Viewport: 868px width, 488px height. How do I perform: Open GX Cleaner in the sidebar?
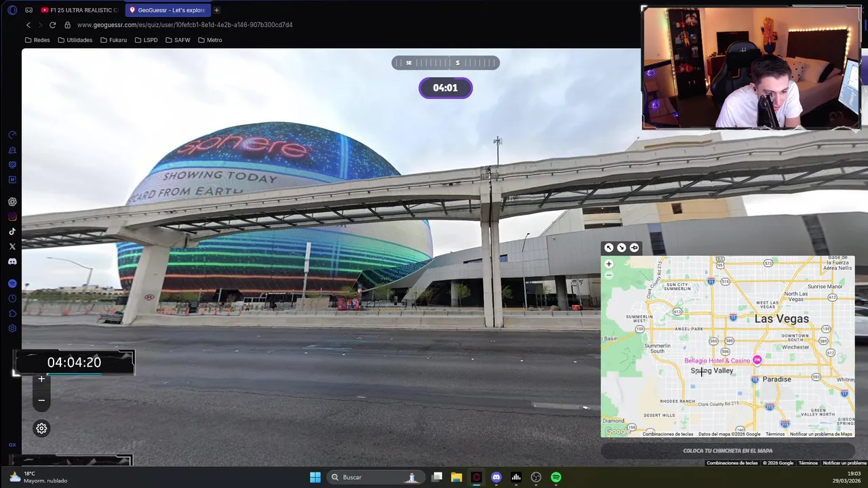(x=12, y=150)
